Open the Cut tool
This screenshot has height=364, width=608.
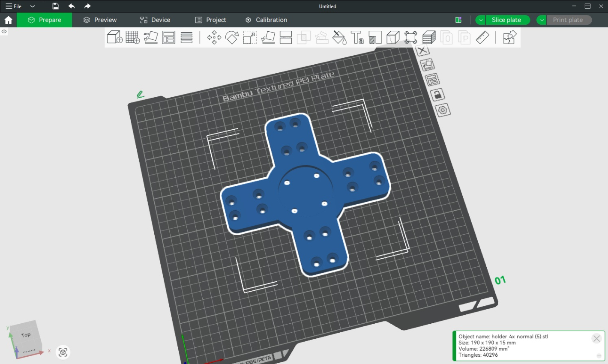(x=286, y=38)
